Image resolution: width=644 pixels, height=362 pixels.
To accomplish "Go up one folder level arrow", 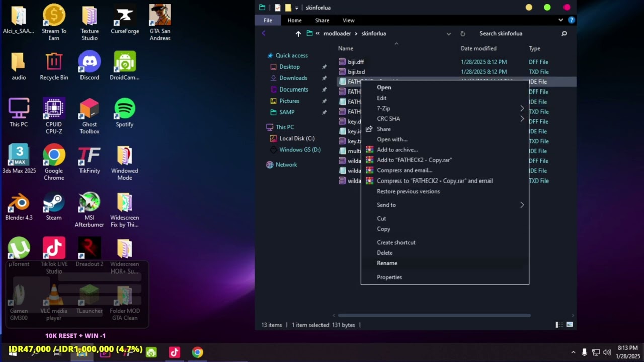I will pos(298,34).
